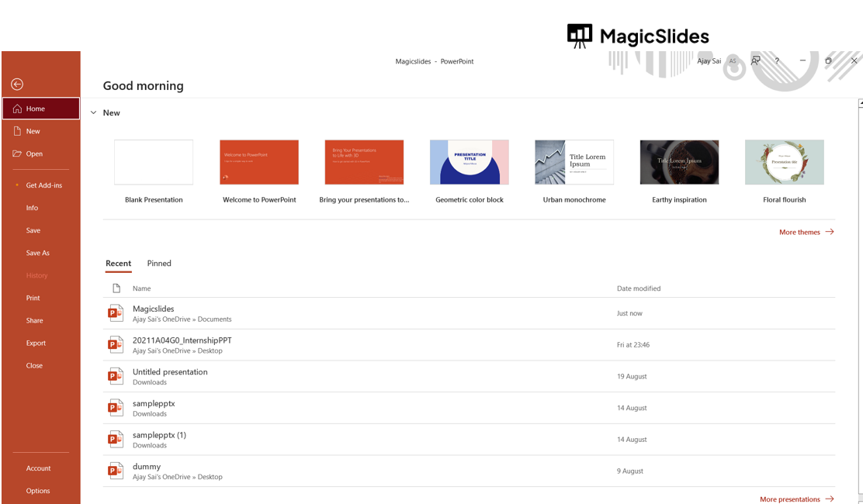Click the PowerPoint icon beside 20211A04G0_InternshipPPT
This screenshot has height=504, width=863.
(x=115, y=344)
